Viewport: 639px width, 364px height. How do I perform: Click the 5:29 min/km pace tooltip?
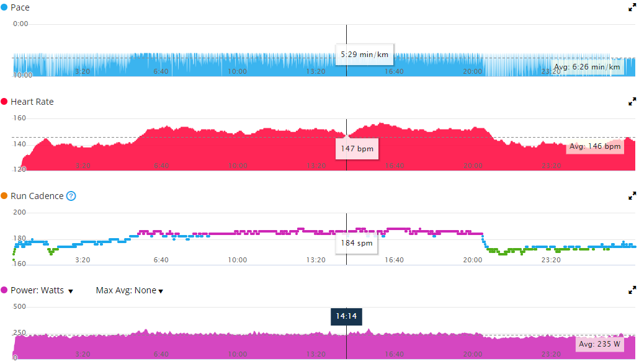365,55
